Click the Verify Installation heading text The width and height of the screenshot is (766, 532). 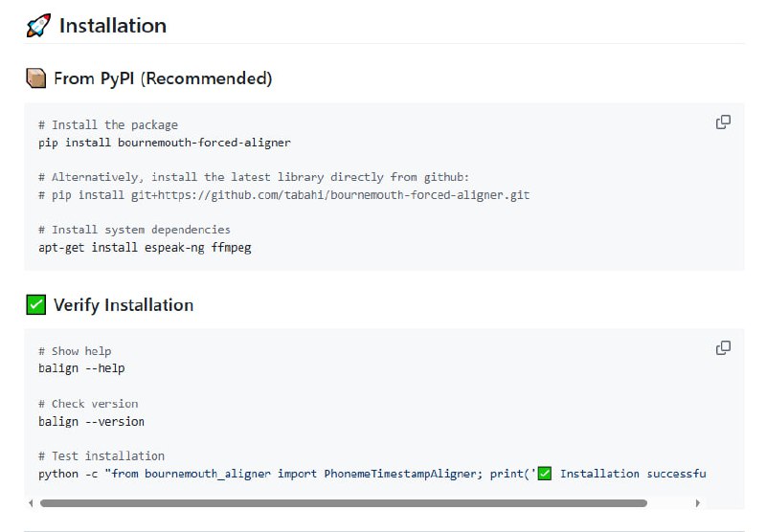[124, 305]
